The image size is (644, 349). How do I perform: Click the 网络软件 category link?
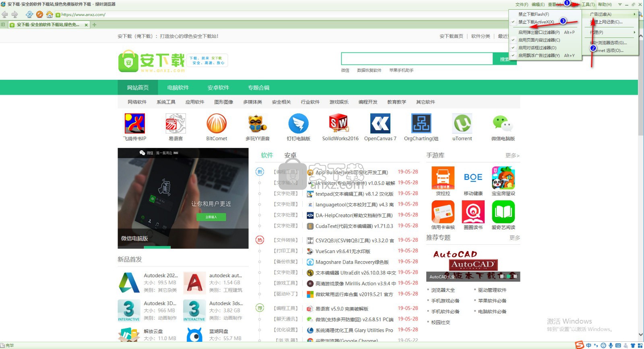pyautogui.click(x=137, y=102)
